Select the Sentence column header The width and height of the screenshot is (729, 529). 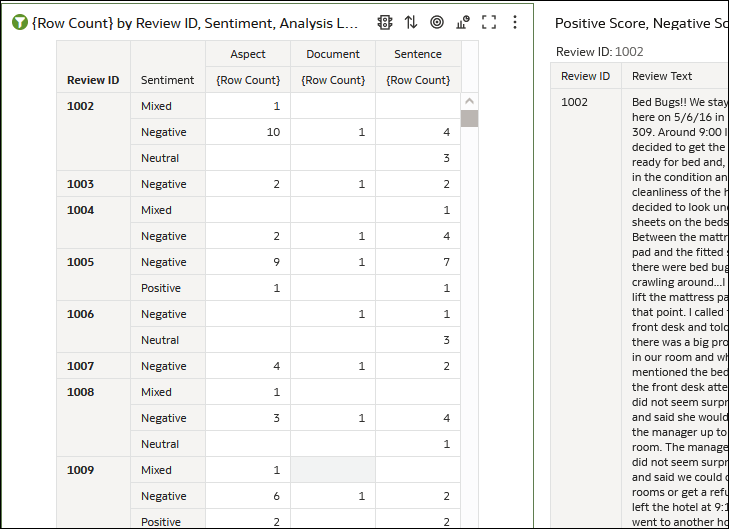418,54
